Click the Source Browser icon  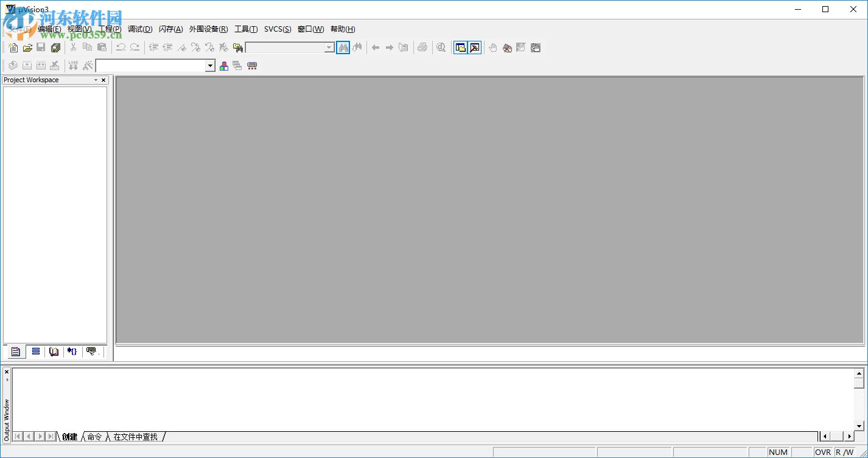[403, 48]
